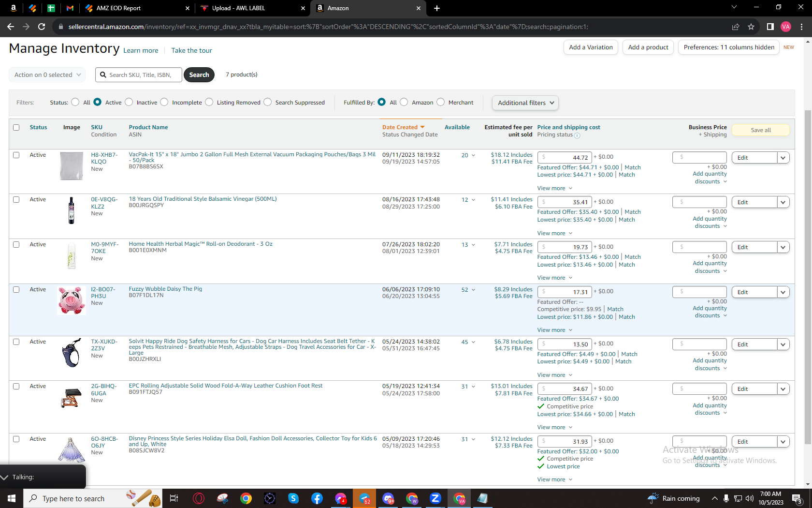Open Chrome three-dot menu
Viewport: 812px width, 508px height.
801,27
